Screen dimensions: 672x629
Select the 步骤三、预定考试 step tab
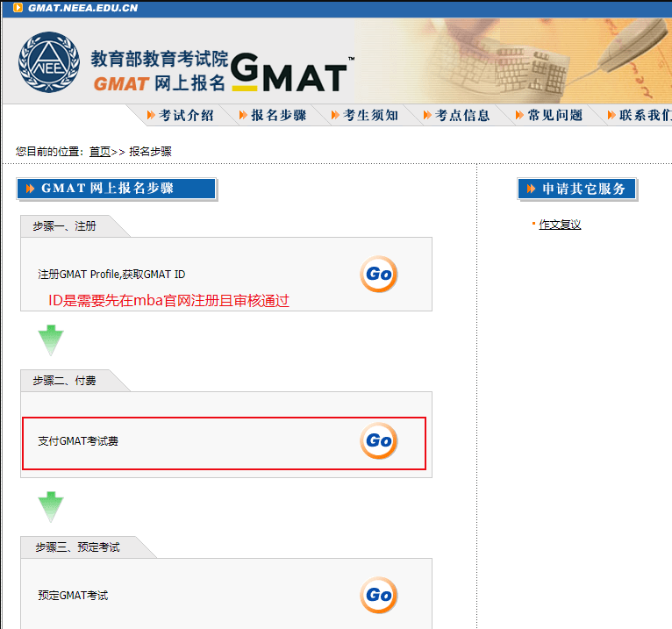(77, 547)
